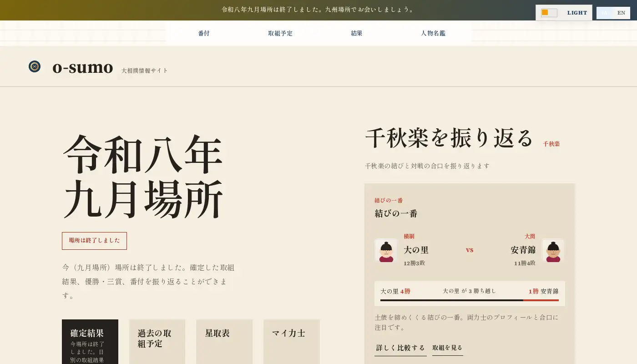Open 安青錦's avatar portrait
The height and width of the screenshot is (364, 637).
pyautogui.click(x=553, y=250)
